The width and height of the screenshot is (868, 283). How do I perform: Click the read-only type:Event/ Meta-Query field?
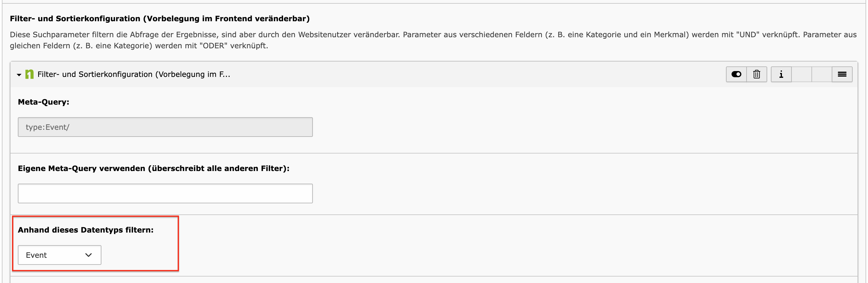point(165,127)
